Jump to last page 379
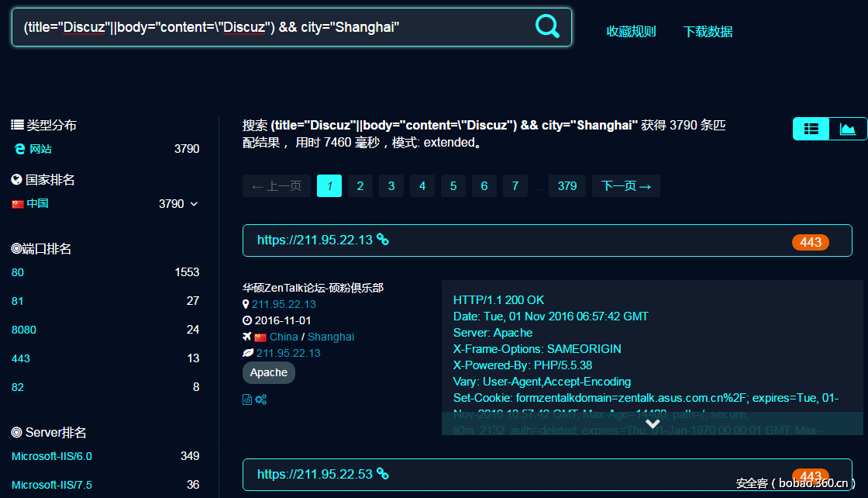Viewport: 868px width, 498px height. click(567, 186)
